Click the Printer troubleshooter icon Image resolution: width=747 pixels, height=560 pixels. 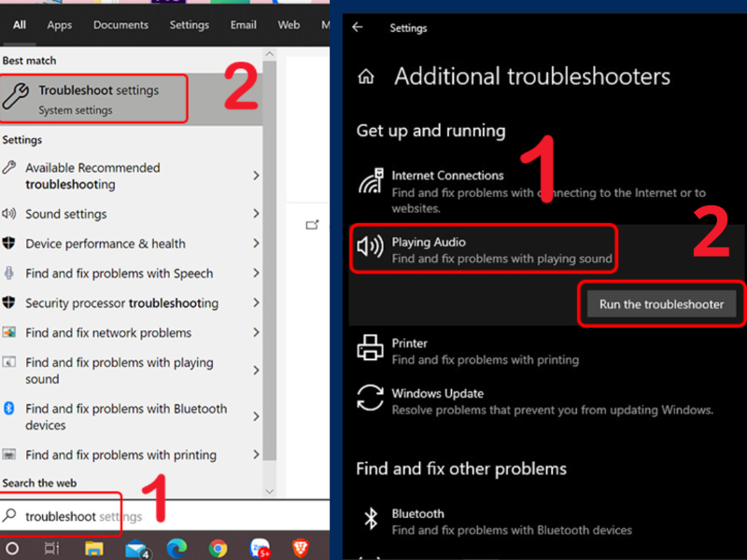tap(371, 349)
